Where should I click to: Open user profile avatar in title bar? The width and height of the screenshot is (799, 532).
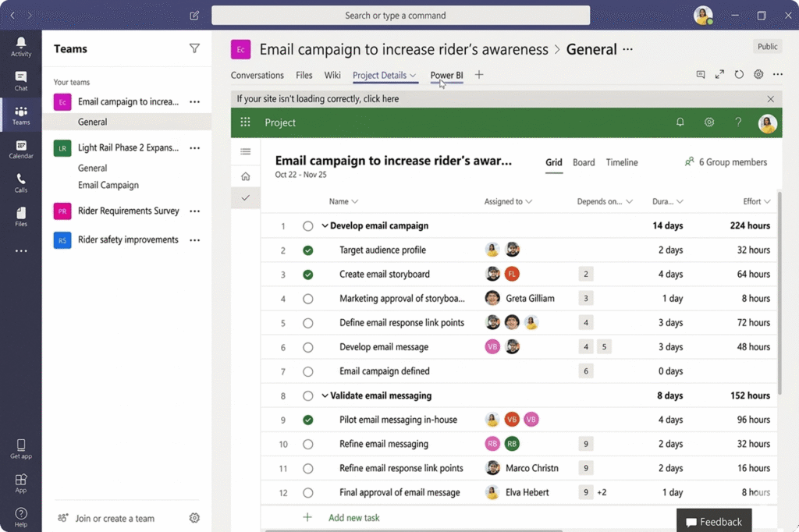point(703,16)
